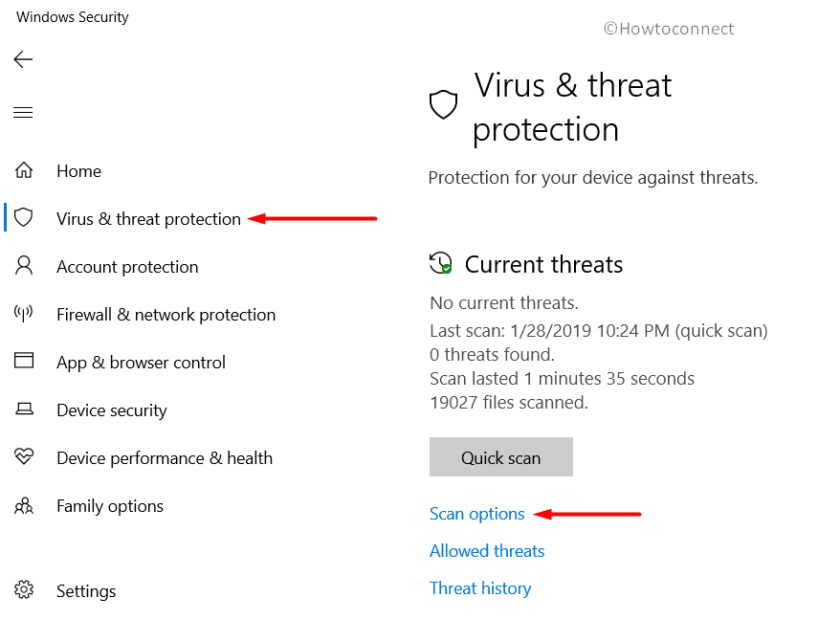The image size is (840, 620).
Task: Select the Virus & threat protection shield icon
Action: pos(24,218)
